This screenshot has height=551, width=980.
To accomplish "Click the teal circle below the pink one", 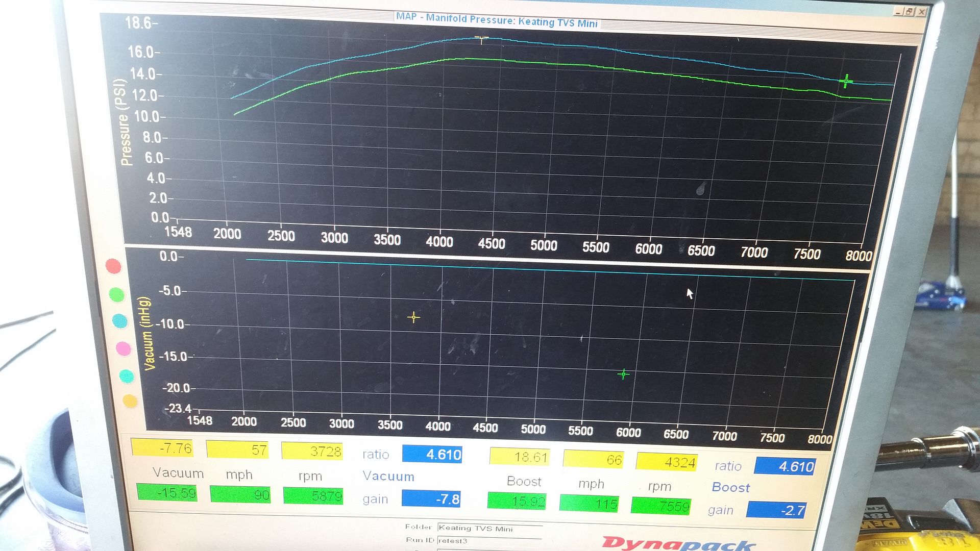I will 127,377.
